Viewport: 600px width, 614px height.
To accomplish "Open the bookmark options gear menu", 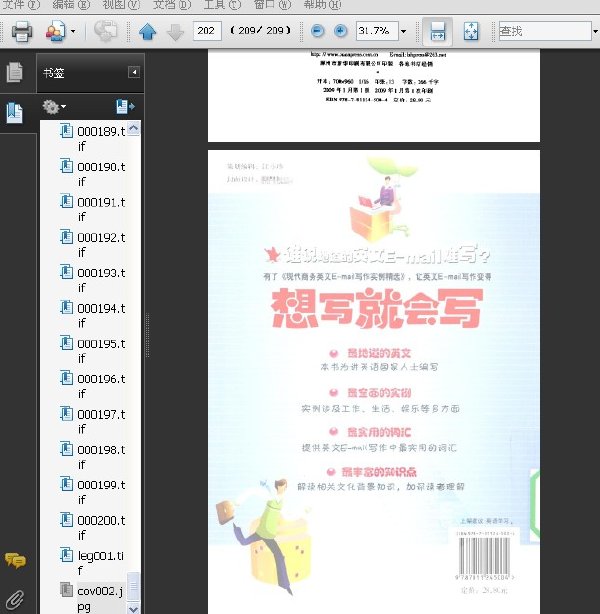I will pyautogui.click(x=54, y=107).
